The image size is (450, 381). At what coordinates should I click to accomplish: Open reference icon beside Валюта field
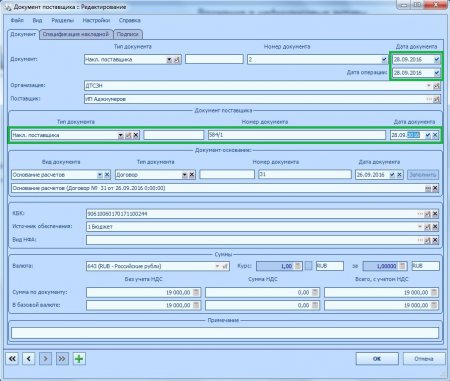click(x=225, y=266)
